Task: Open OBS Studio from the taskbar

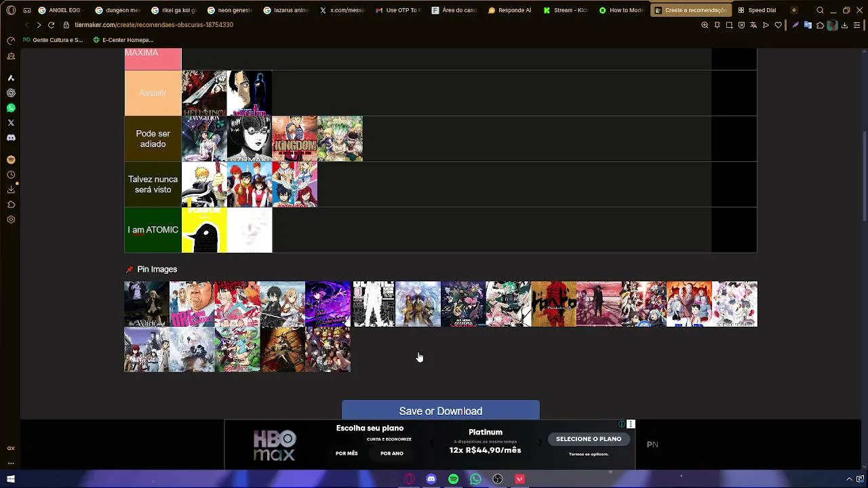Action: click(x=498, y=479)
